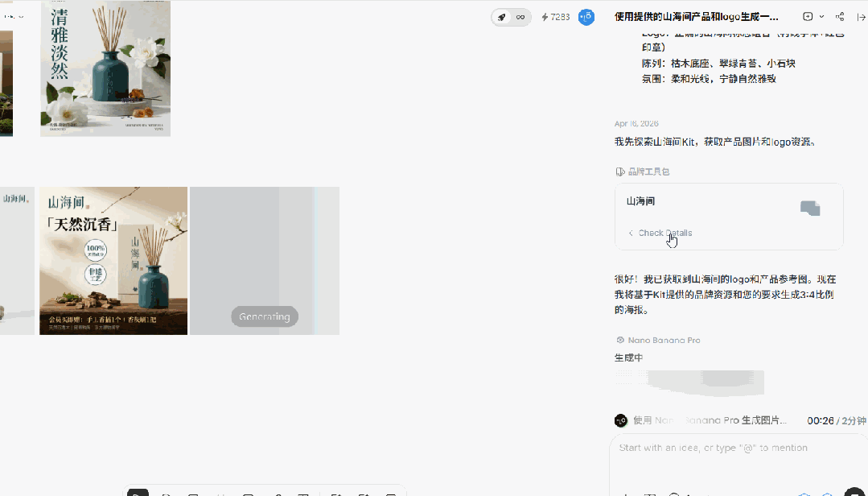The width and height of the screenshot is (868, 496).
Task: Select the highlighted cursor tool in the bottom toolbar
Action: (x=137, y=492)
